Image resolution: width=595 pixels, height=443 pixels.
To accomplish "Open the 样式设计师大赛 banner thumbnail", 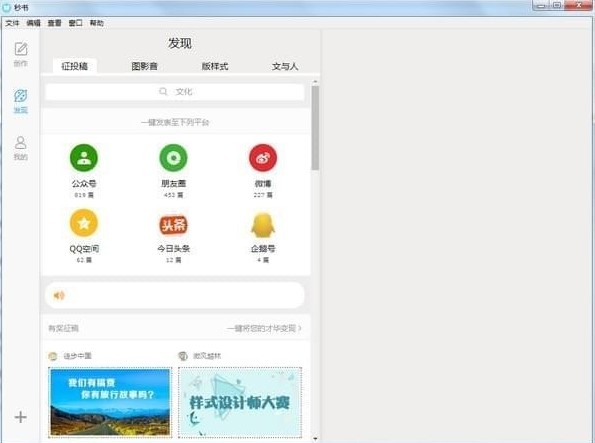I will [240, 402].
